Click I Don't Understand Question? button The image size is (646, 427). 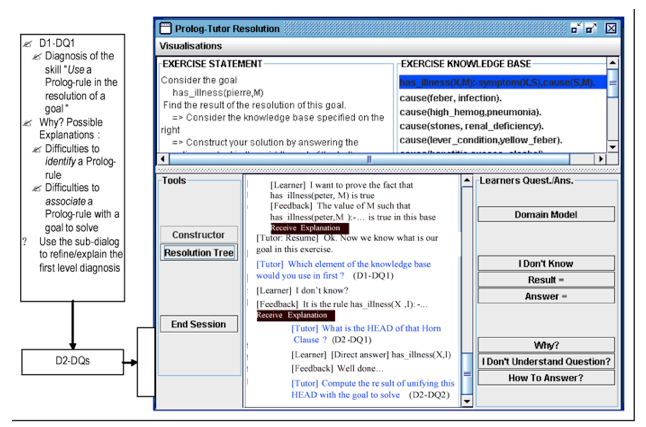546,361
